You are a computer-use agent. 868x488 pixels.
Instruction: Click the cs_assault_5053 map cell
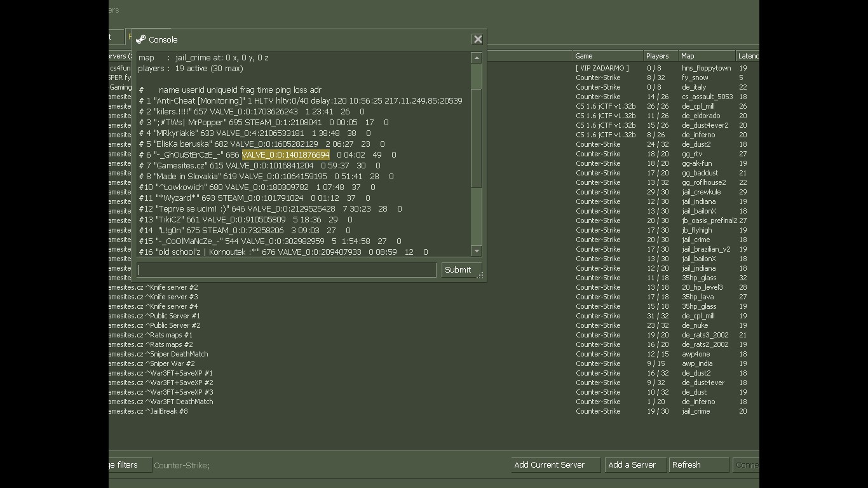tap(707, 97)
